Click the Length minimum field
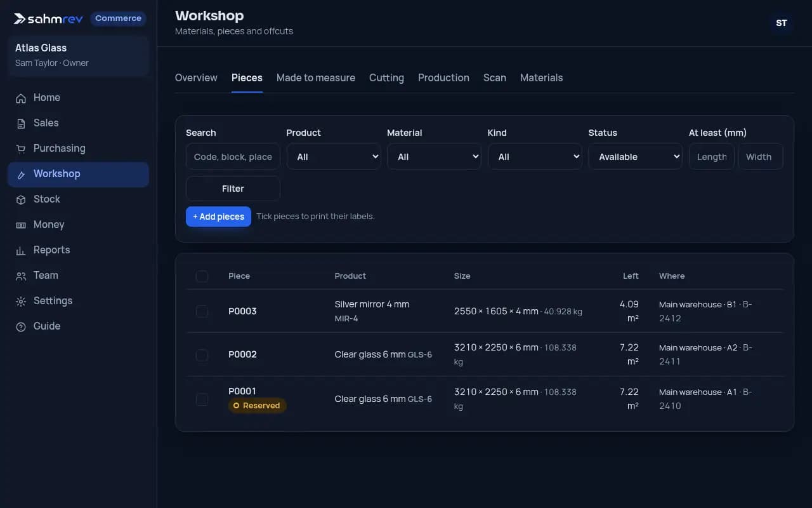 coord(712,157)
